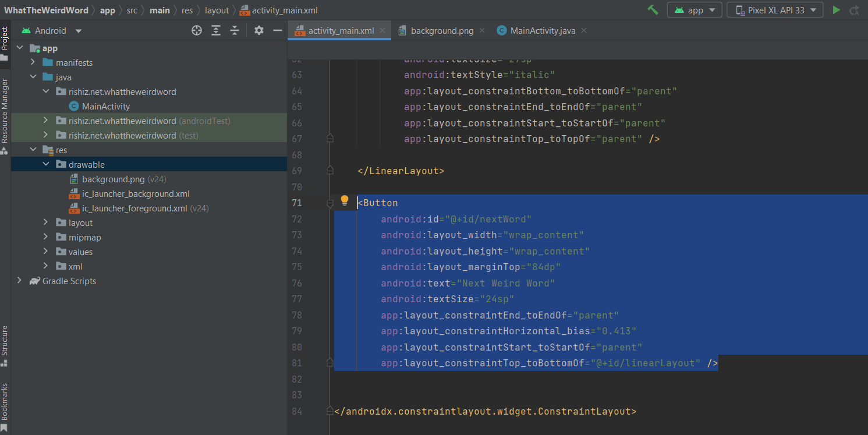Click the Expand All icon in project panel

click(x=216, y=30)
